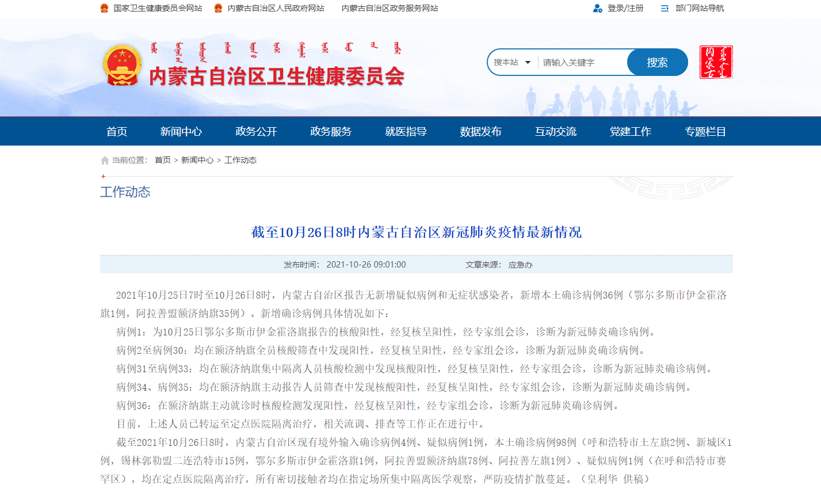This screenshot has height=504, width=821.
Task: Click the red Inner Mongolia seal icon
Action: 716,62
